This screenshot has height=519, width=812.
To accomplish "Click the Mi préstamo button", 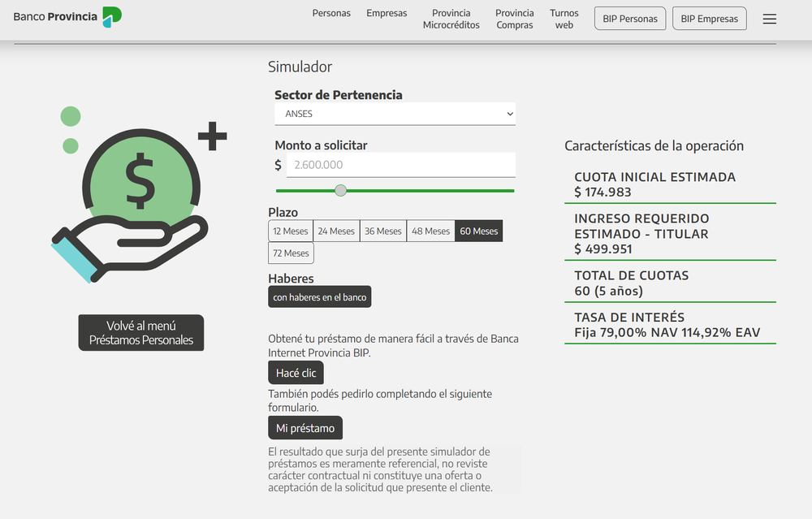I will point(305,428).
